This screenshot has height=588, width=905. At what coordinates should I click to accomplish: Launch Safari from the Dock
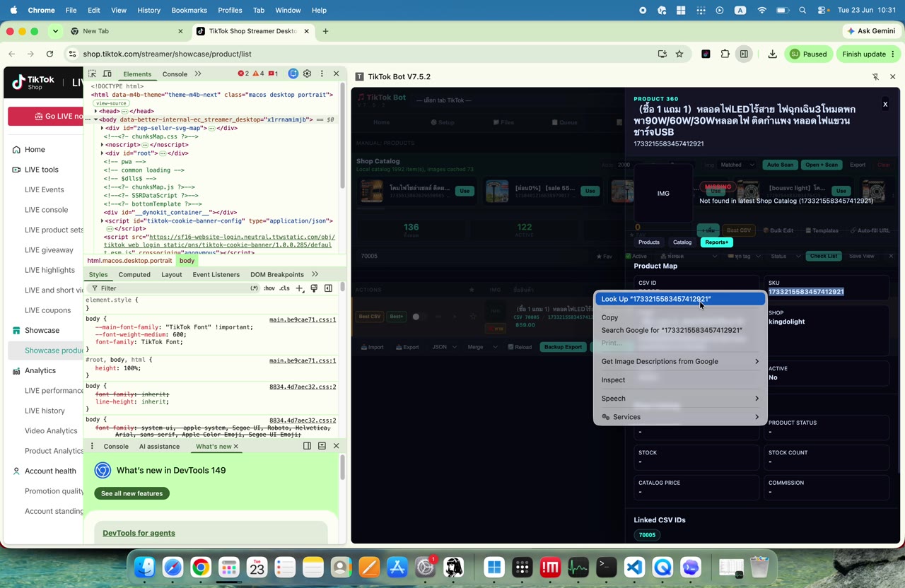click(x=173, y=567)
